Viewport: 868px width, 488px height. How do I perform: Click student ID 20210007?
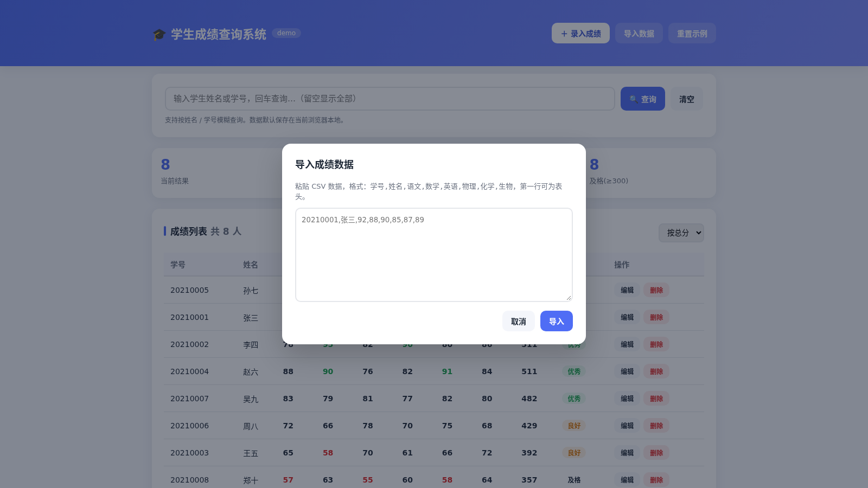tap(189, 399)
